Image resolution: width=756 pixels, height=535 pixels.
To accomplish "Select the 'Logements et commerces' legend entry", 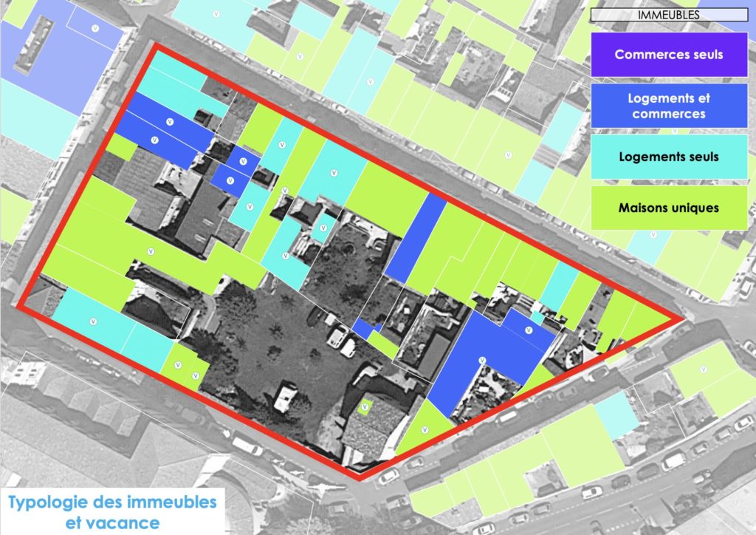I will (668, 106).
